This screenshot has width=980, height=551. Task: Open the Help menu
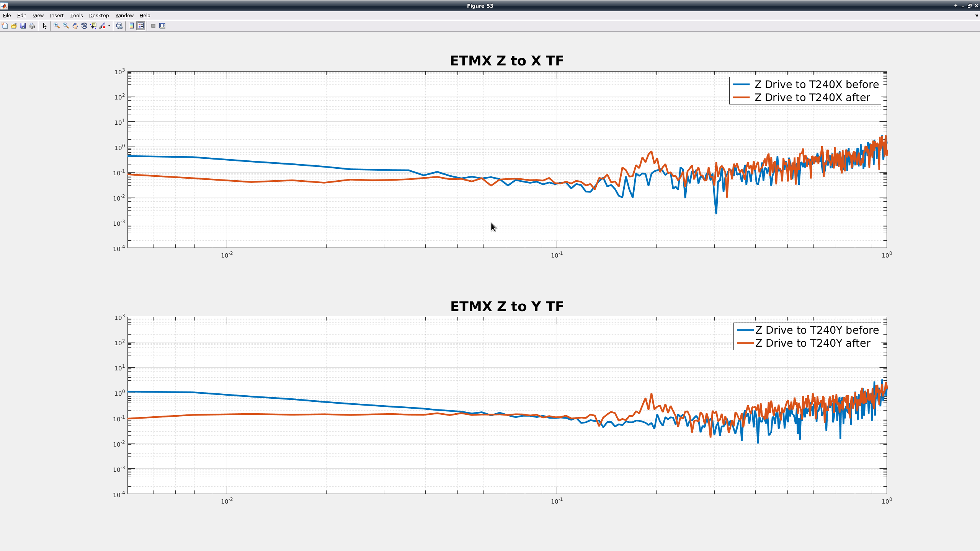[x=145, y=15]
